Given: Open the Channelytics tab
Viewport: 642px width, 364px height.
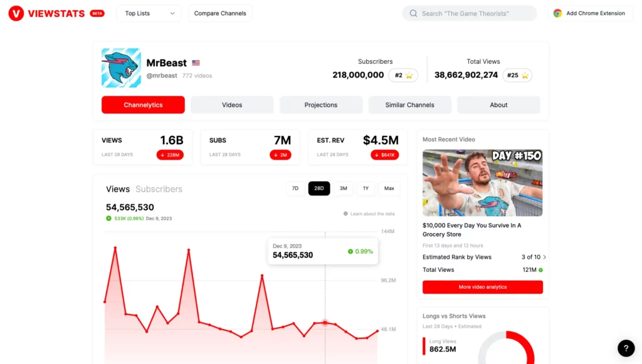Looking at the screenshot, I should (x=143, y=105).
